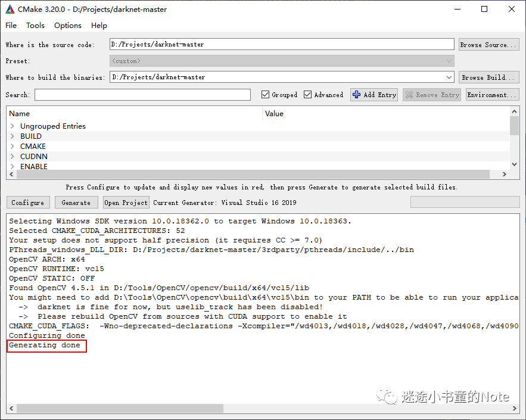Toggle the Grouped checkbox
The image size is (526, 420).
[265, 95]
